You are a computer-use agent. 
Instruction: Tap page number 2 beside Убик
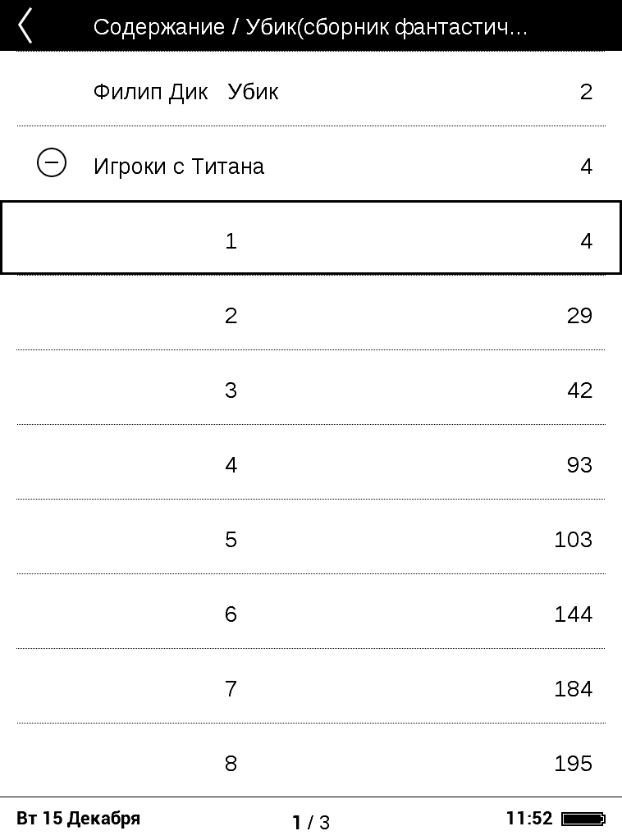coord(586,92)
